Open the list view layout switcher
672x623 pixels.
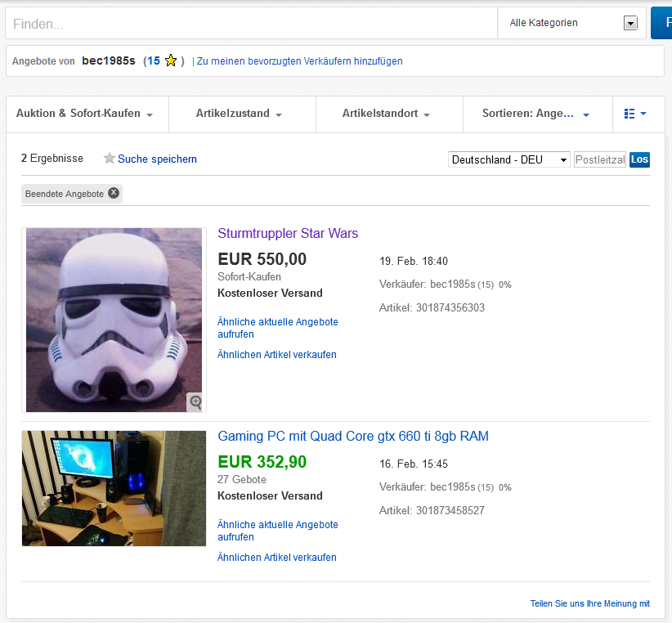(x=635, y=114)
